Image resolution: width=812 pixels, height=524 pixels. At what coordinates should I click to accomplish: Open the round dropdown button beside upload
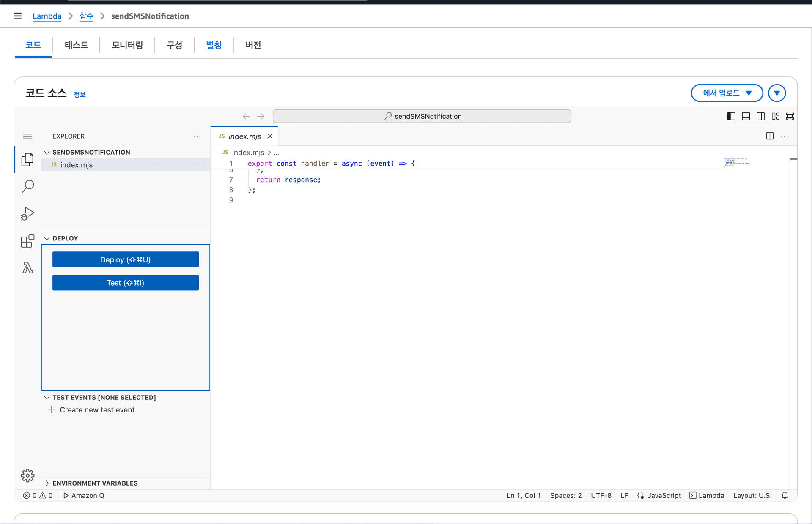point(777,93)
